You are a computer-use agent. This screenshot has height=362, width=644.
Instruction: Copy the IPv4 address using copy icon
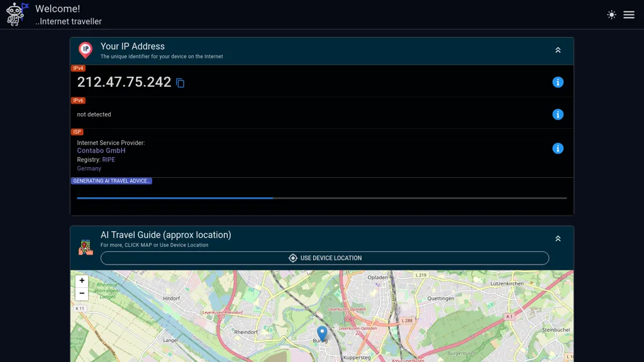[180, 82]
